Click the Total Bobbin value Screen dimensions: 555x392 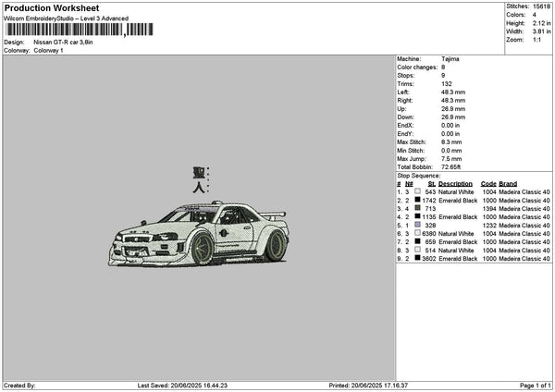click(451, 167)
